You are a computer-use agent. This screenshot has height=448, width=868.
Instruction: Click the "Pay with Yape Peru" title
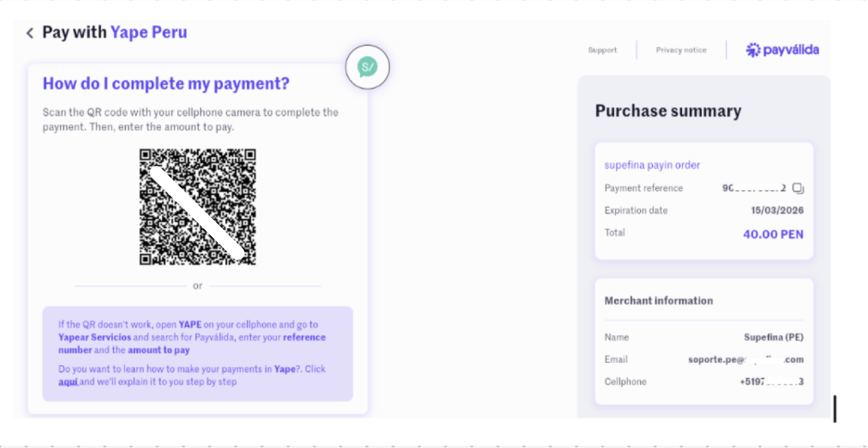click(114, 32)
